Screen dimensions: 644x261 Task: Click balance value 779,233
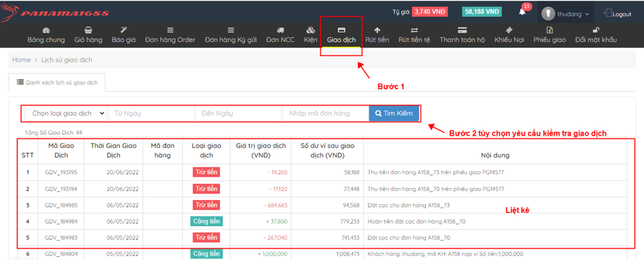pyautogui.click(x=350, y=222)
